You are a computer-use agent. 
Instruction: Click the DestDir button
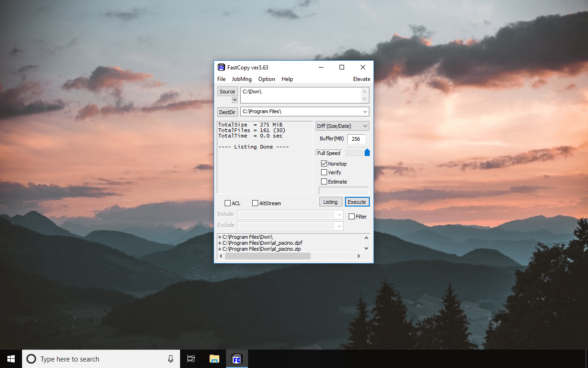click(x=227, y=112)
